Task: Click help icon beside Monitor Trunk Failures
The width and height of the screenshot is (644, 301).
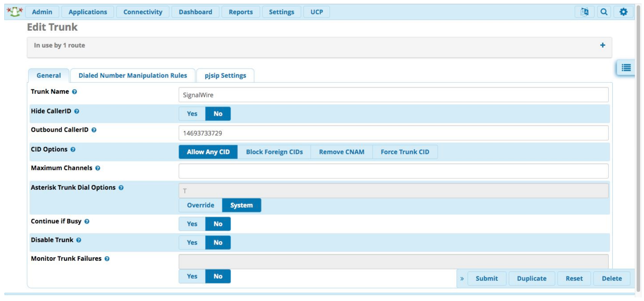Action: coord(107,259)
